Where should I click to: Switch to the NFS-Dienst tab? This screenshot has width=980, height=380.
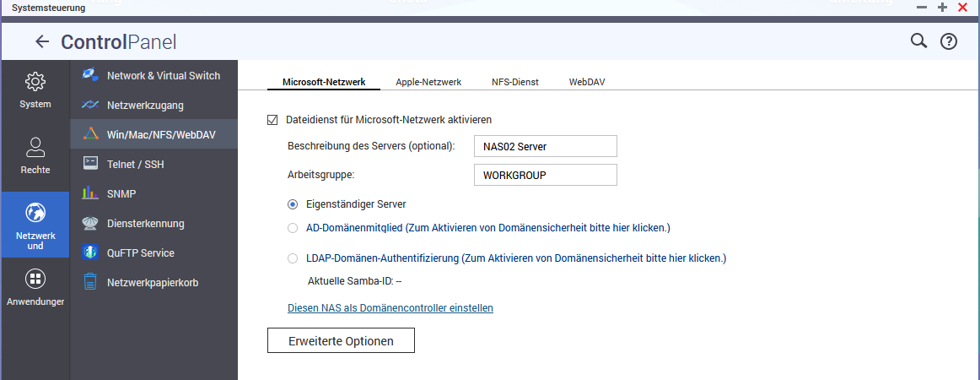pyautogui.click(x=515, y=82)
